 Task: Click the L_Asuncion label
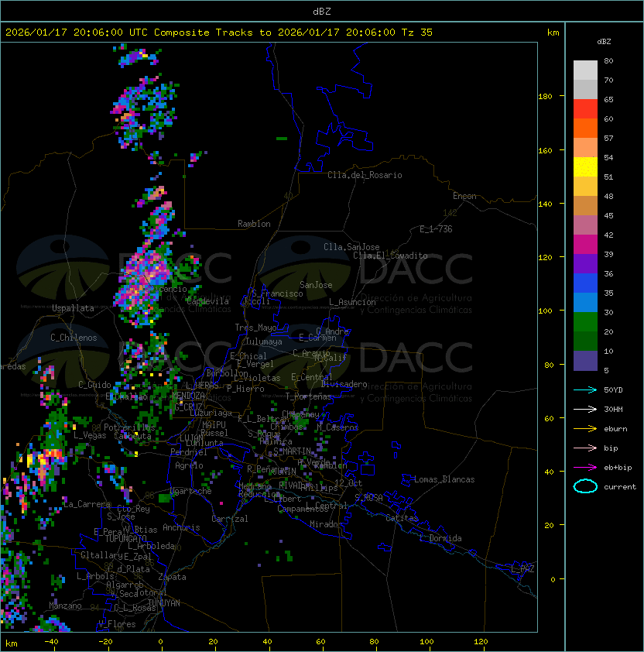pyautogui.click(x=352, y=302)
